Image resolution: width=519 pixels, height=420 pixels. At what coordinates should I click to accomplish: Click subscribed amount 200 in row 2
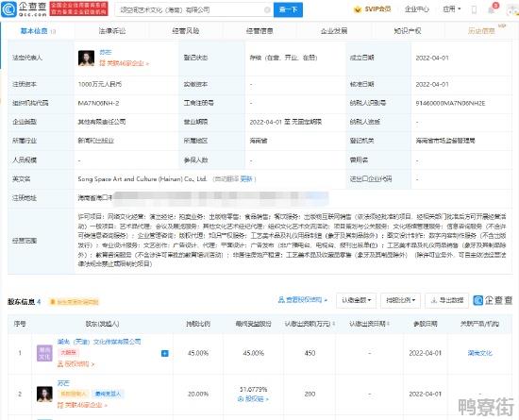[310, 395]
